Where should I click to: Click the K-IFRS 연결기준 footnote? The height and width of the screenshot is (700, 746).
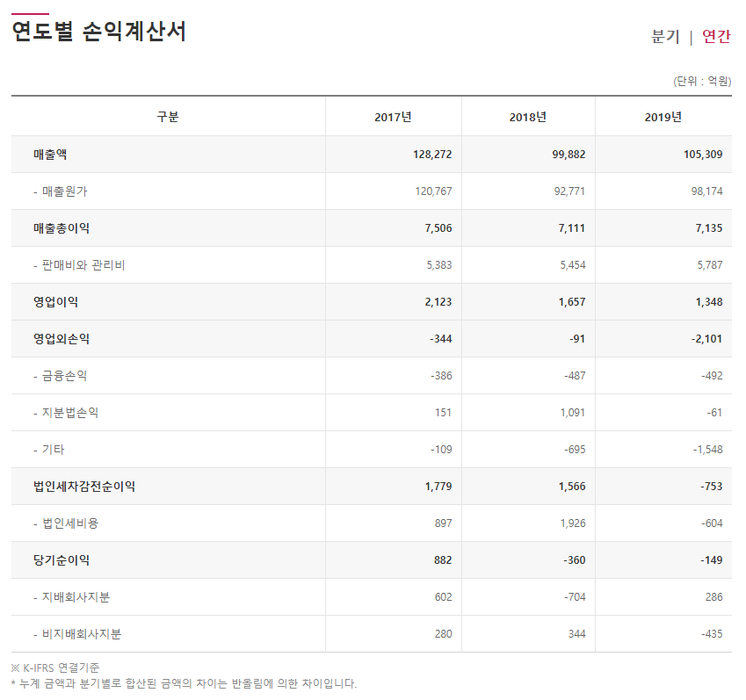55,668
